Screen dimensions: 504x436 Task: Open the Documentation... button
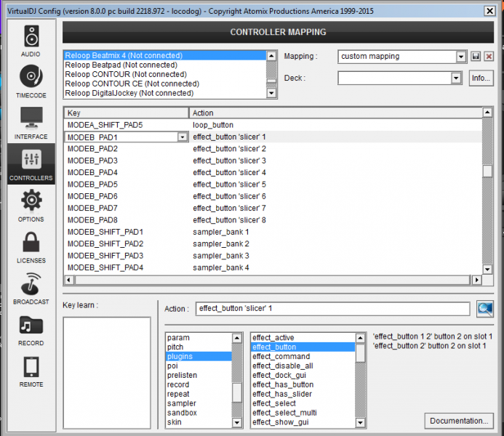(459, 421)
